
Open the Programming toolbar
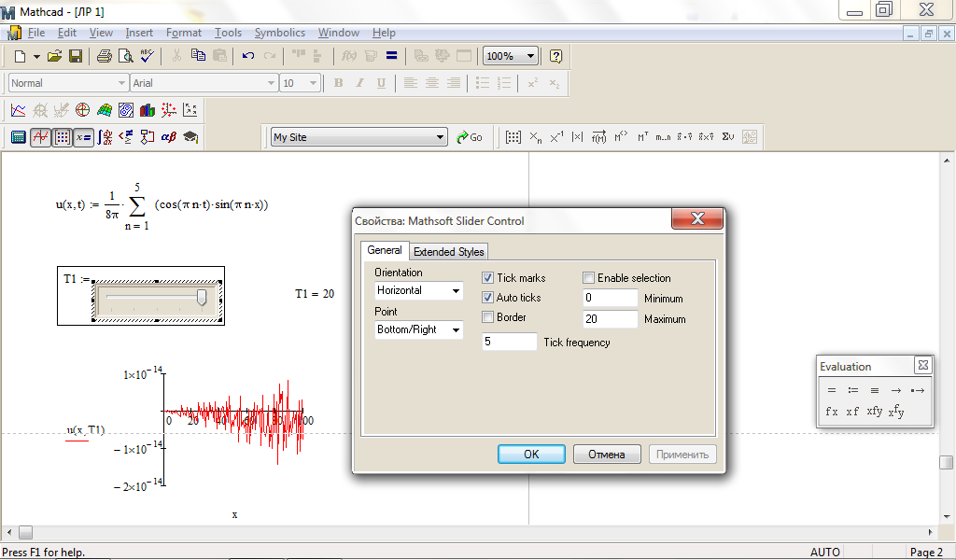(x=148, y=137)
